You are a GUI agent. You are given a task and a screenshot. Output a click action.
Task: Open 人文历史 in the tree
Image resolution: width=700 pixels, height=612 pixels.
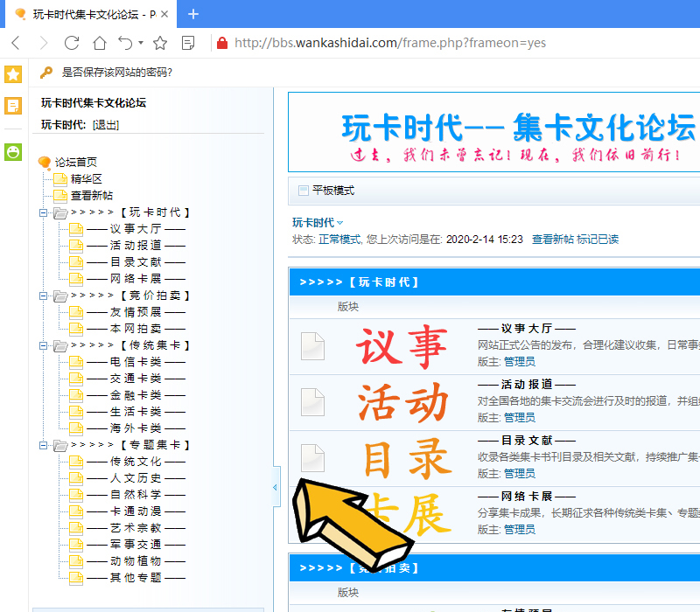pyautogui.click(x=136, y=478)
